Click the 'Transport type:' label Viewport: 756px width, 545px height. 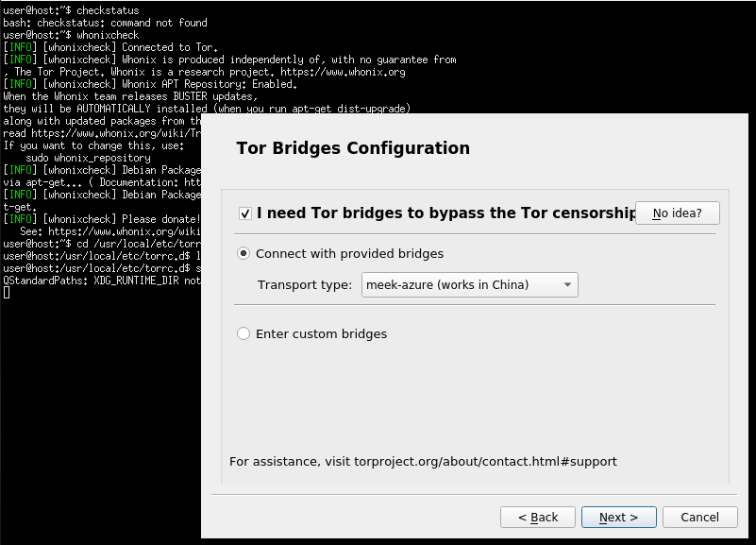point(305,285)
